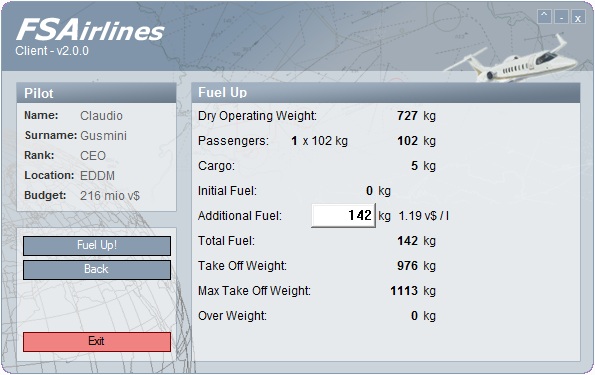Click the caret (^) window button
This screenshot has width=595, height=375.
pos(545,17)
